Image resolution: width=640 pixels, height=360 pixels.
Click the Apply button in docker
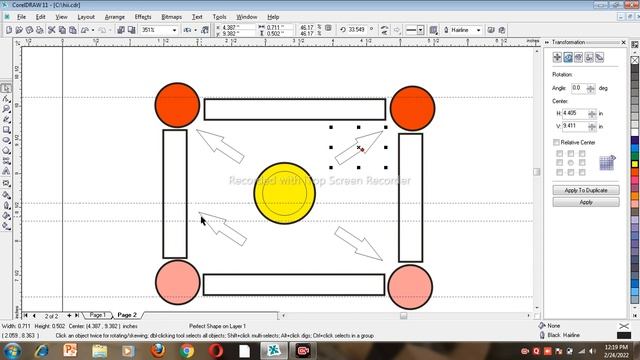pyautogui.click(x=586, y=202)
